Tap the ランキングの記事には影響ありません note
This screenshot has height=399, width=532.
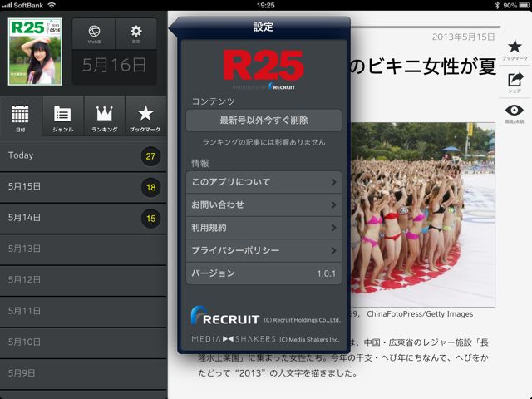coord(264,142)
